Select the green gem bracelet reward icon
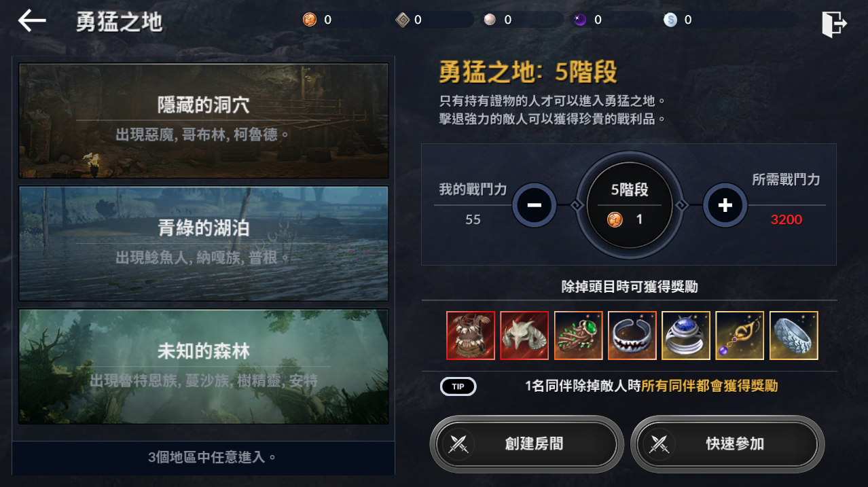 pos(578,336)
